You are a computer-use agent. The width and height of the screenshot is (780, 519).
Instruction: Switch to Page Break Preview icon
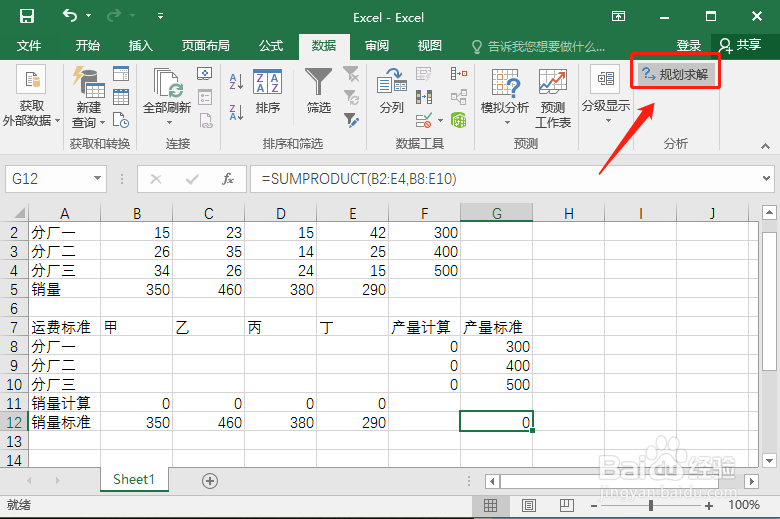click(x=567, y=506)
